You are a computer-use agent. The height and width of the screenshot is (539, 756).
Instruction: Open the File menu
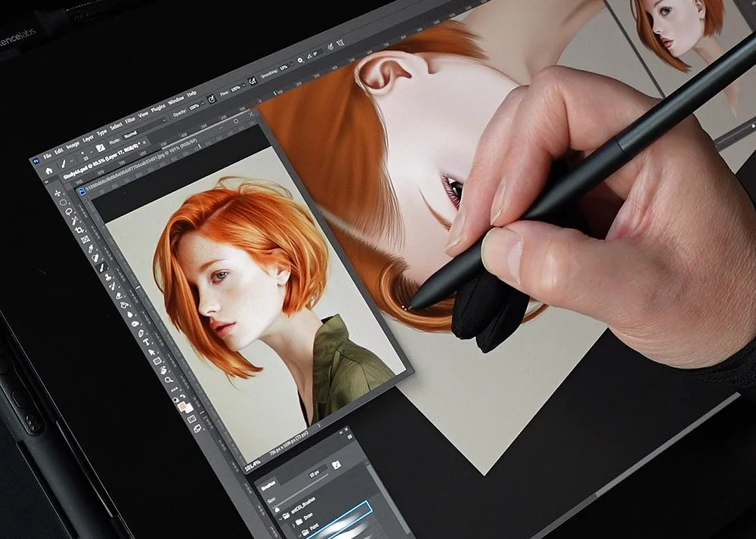coord(47,156)
